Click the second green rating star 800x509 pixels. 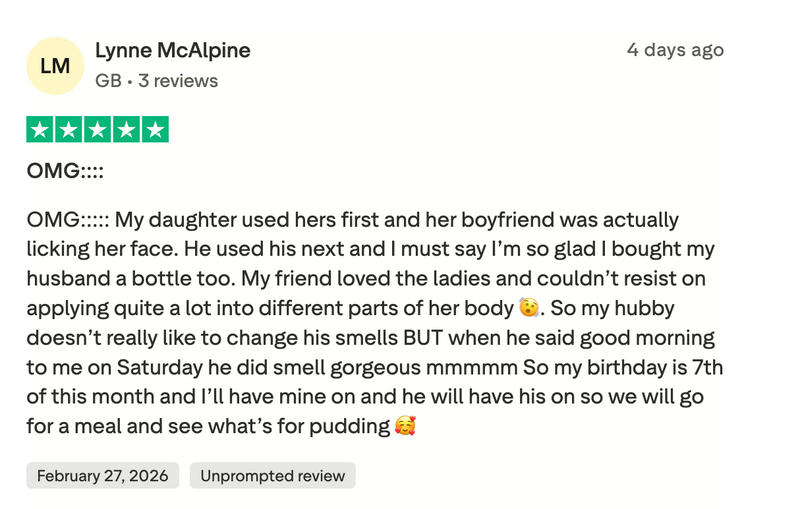[69, 130]
